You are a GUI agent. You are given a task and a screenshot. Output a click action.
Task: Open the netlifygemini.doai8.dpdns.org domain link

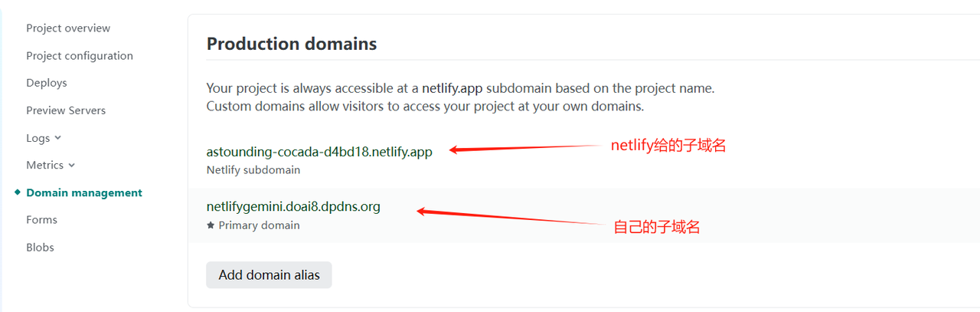click(x=293, y=206)
